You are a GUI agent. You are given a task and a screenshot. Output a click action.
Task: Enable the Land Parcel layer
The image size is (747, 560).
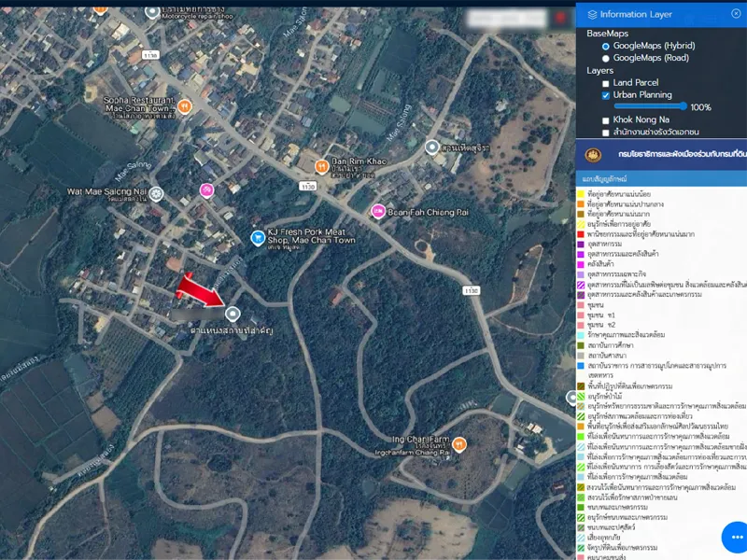pyautogui.click(x=606, y=83)
